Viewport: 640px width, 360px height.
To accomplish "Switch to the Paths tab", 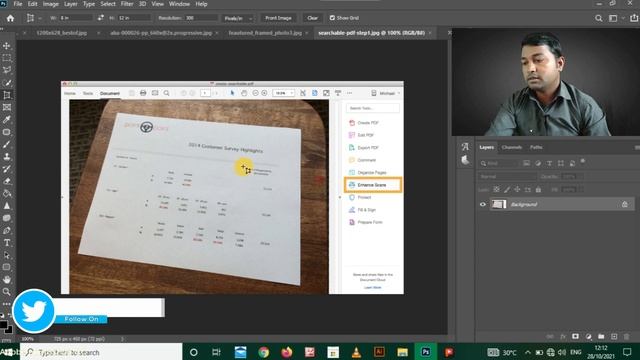I will (x=536, y=147).
